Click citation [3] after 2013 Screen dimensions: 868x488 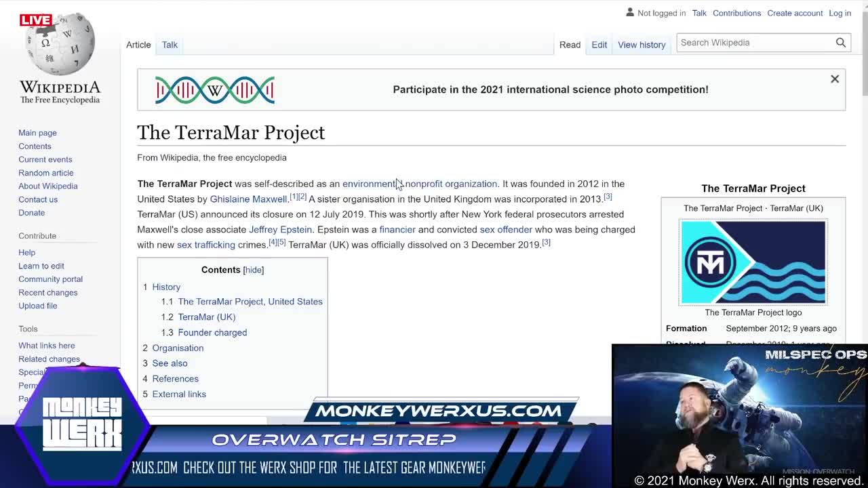608,197
